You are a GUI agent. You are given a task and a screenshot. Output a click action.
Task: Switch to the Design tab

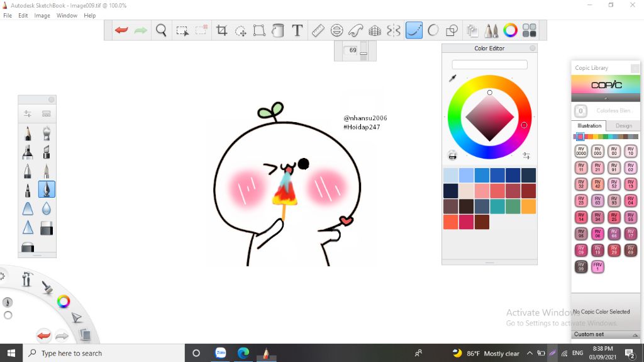(x=623, y=126)
